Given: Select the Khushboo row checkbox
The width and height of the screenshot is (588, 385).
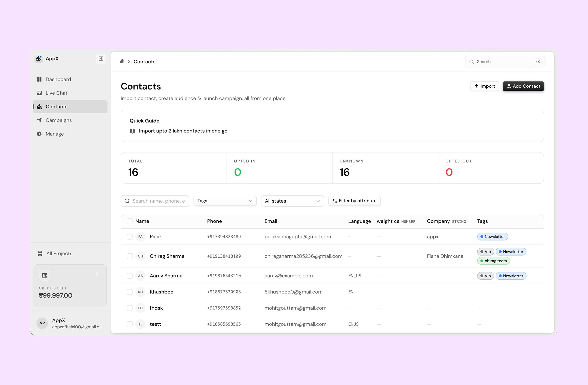Looking at the screenshot, I should [x=130, y=292].
